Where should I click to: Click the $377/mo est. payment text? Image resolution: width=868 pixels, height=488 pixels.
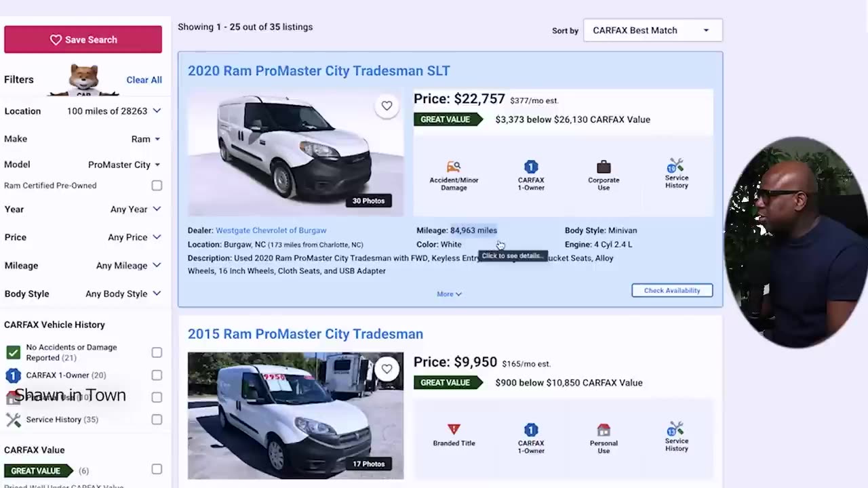click(x=534, y=100)
